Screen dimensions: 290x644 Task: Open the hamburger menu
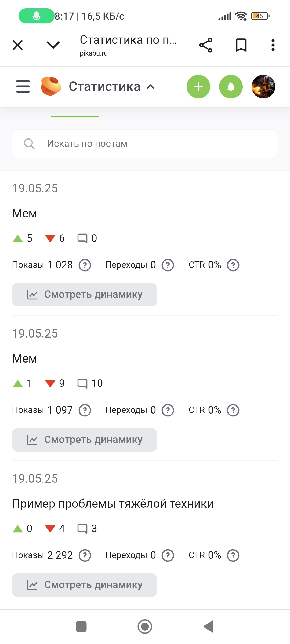pyautogui.click(x=23, y=86)
